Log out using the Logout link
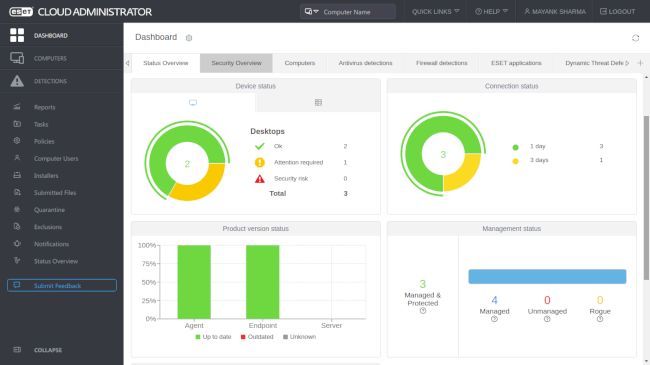Viewport: 650px width, 365px height. click(x=618, y=12)
